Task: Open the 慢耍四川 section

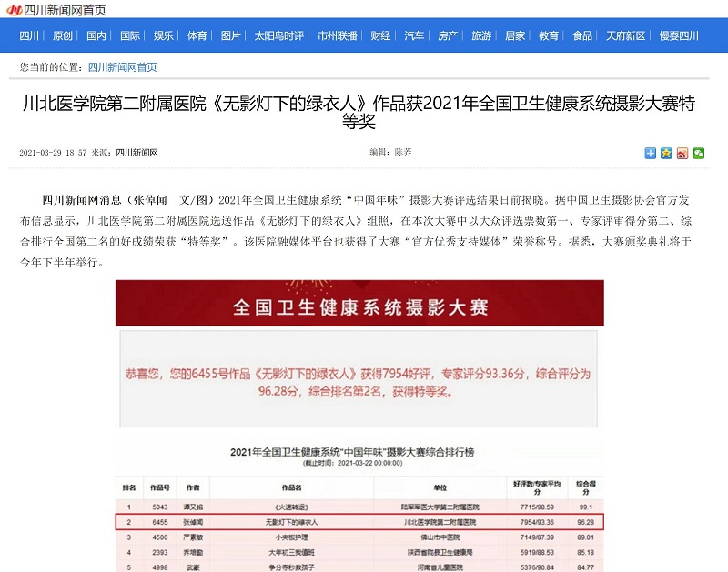Action: 679,36
